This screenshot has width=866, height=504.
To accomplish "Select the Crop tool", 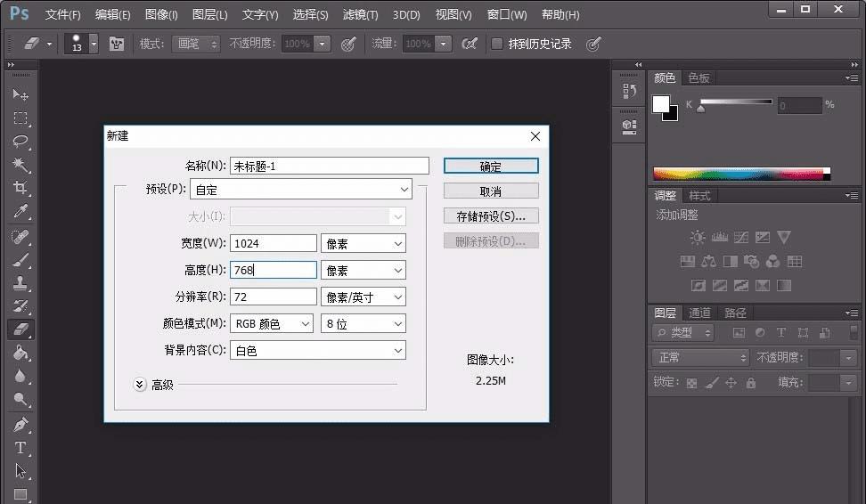I will [x=20, y=188].
